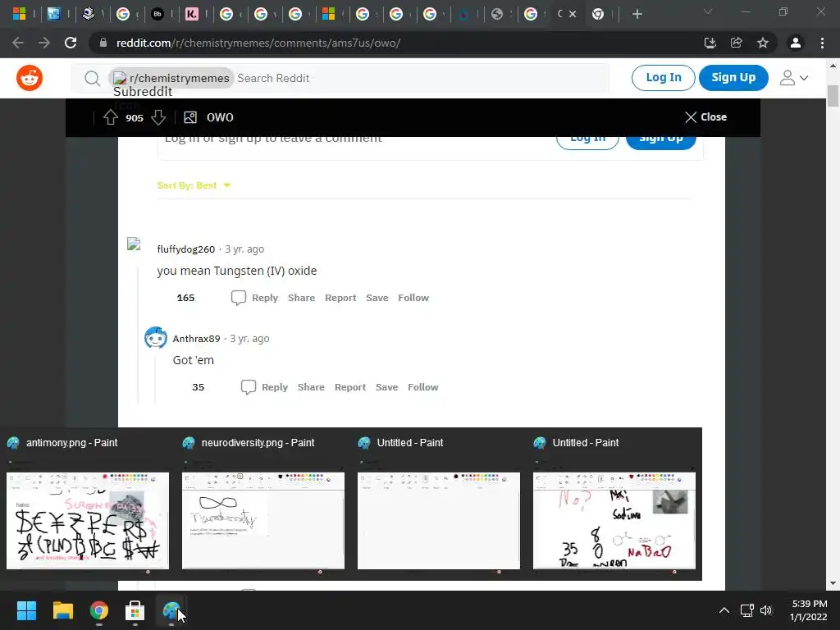Viewport: 840px width, 630px height.
Task: Click the share page icon
Action: (x=737, y=43)
